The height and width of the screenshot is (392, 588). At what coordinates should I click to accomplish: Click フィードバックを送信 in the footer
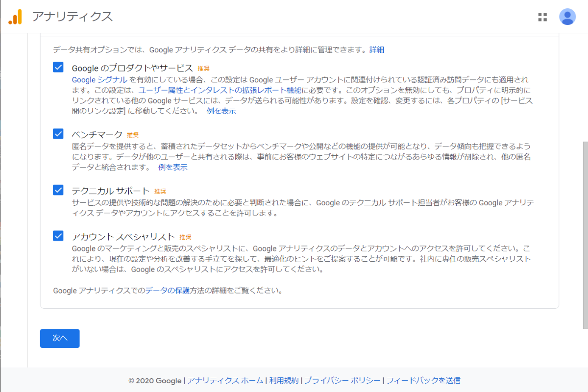(x=423, y=380)
